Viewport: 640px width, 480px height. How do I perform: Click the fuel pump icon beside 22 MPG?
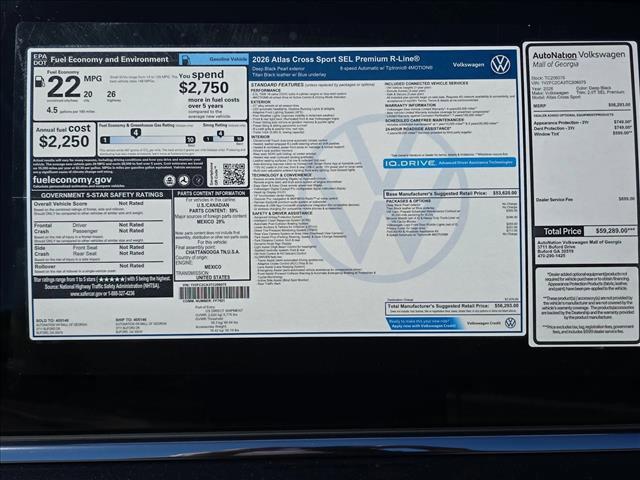pyautogui.click(x=40, y=82)
